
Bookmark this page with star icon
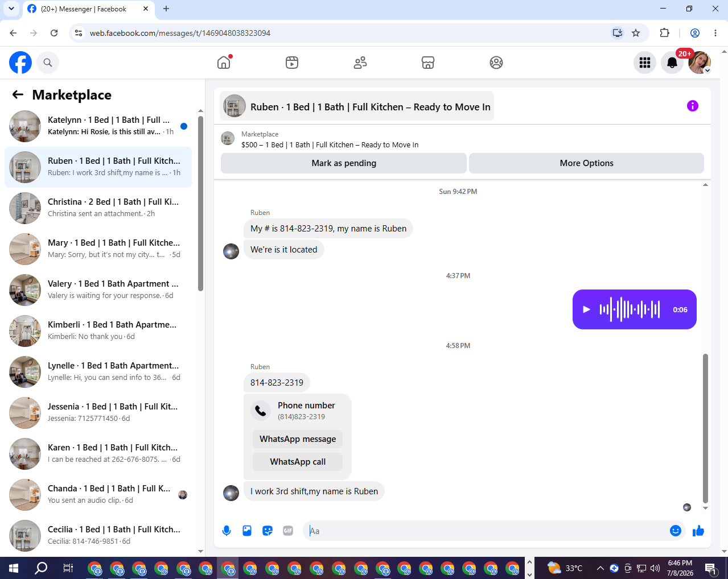636,33
